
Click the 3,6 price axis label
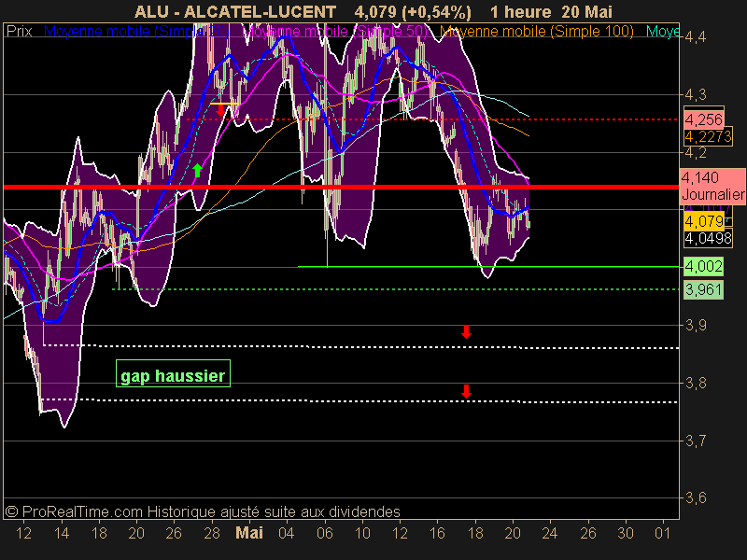pos(696,498)
